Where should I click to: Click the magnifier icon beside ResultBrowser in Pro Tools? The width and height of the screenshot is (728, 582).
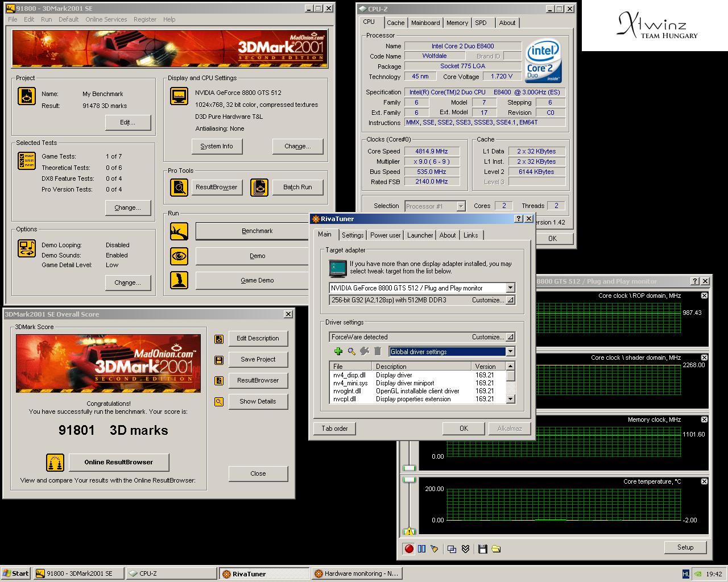coord(179,187)
